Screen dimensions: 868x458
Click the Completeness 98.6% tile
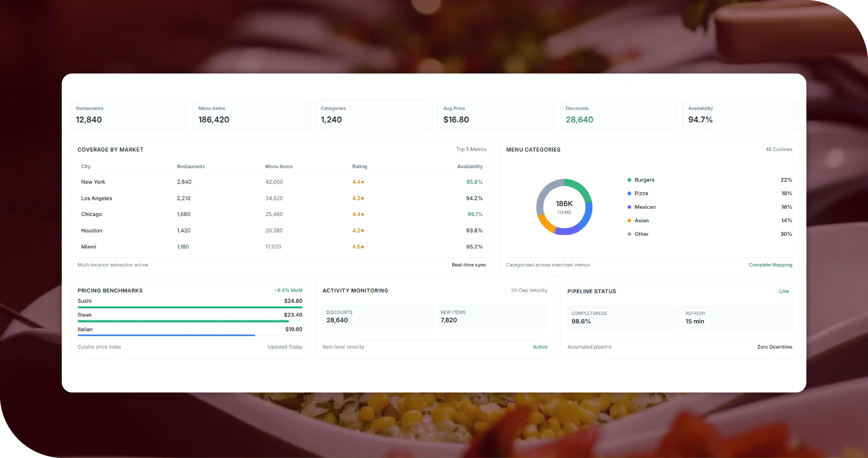(623, 318)
